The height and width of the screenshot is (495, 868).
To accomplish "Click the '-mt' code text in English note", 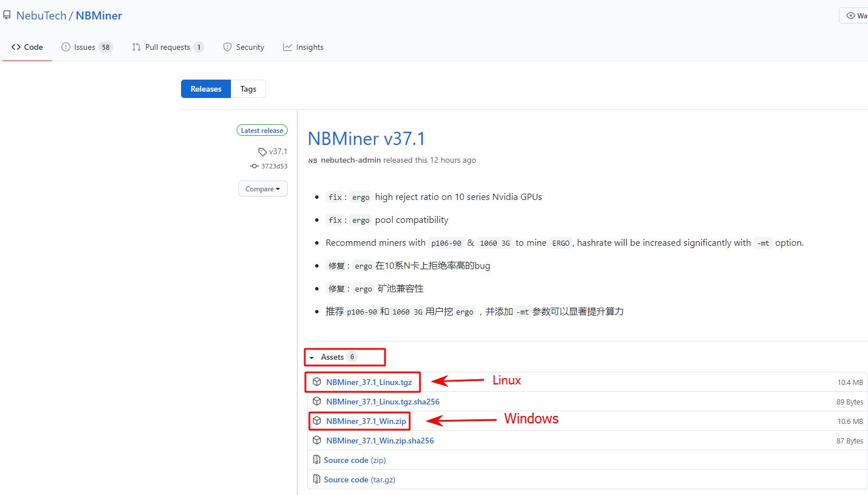I will [x=763, y=243].
